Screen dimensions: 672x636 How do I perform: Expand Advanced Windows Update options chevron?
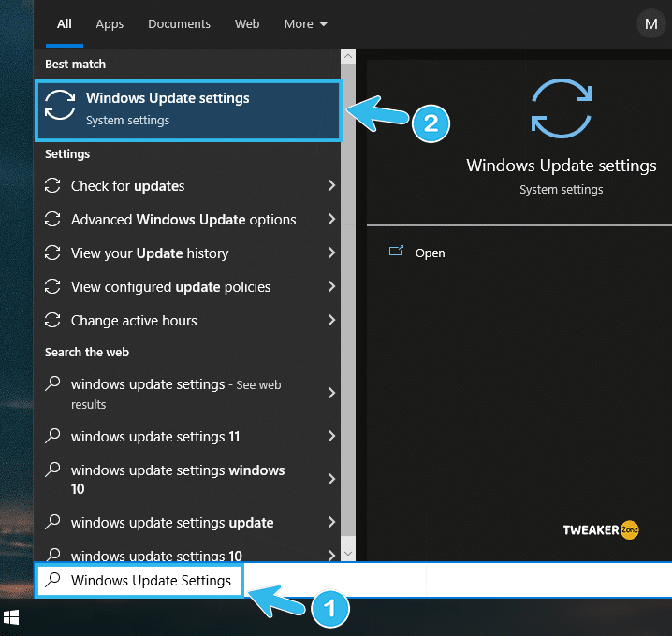[x=331, y=219]
